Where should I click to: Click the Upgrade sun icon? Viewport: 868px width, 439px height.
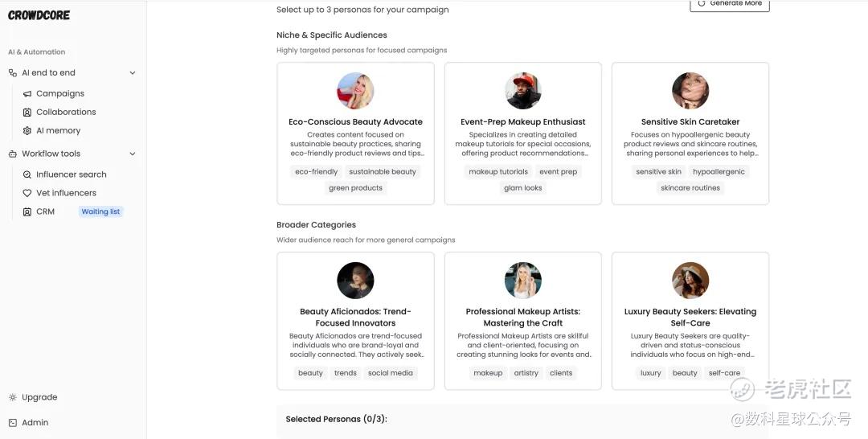tap(13, 397)
